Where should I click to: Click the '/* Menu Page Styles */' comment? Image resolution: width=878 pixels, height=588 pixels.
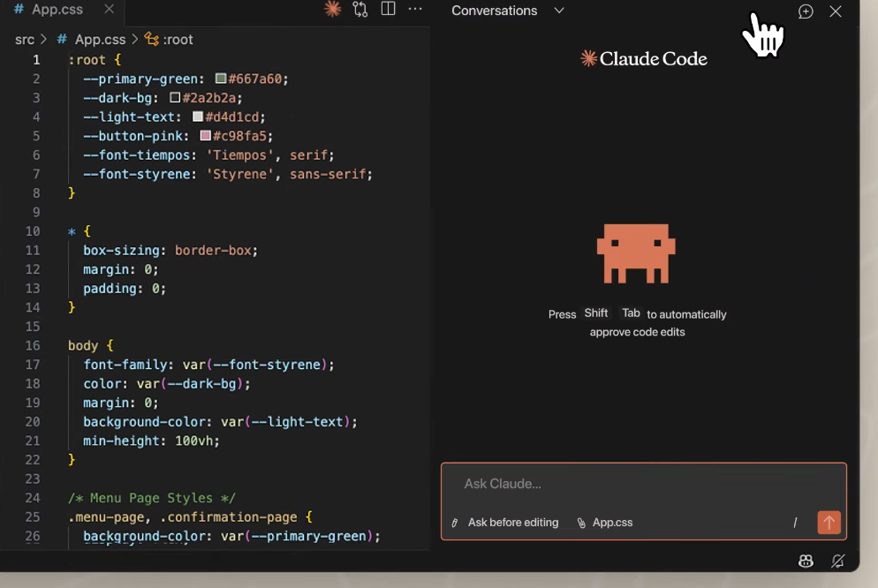(x=152, y=498)
